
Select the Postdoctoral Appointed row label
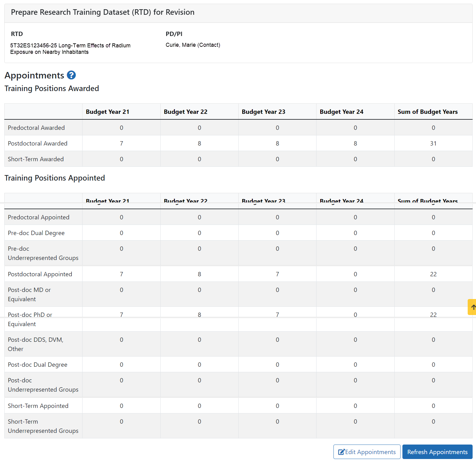[x=40, y=274]
